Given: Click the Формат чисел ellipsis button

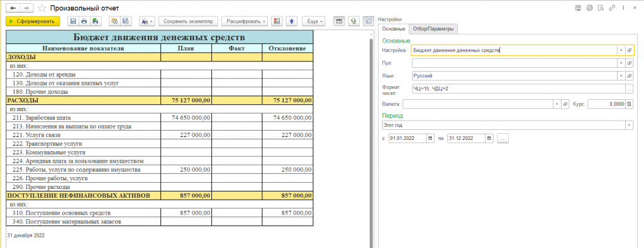Looking at the screenshot, I should tap(629, 89).
